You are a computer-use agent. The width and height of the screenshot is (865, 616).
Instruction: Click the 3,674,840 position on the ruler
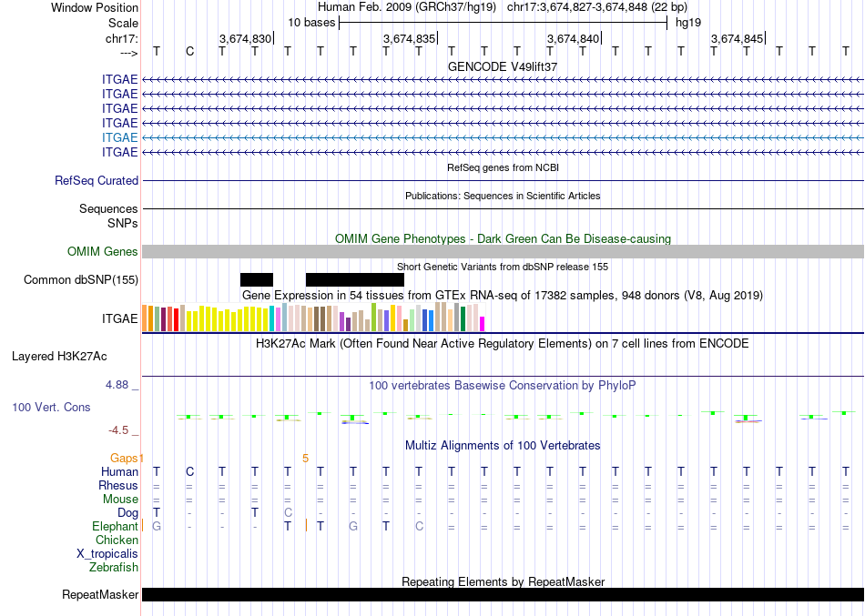[x=573, y=38]
